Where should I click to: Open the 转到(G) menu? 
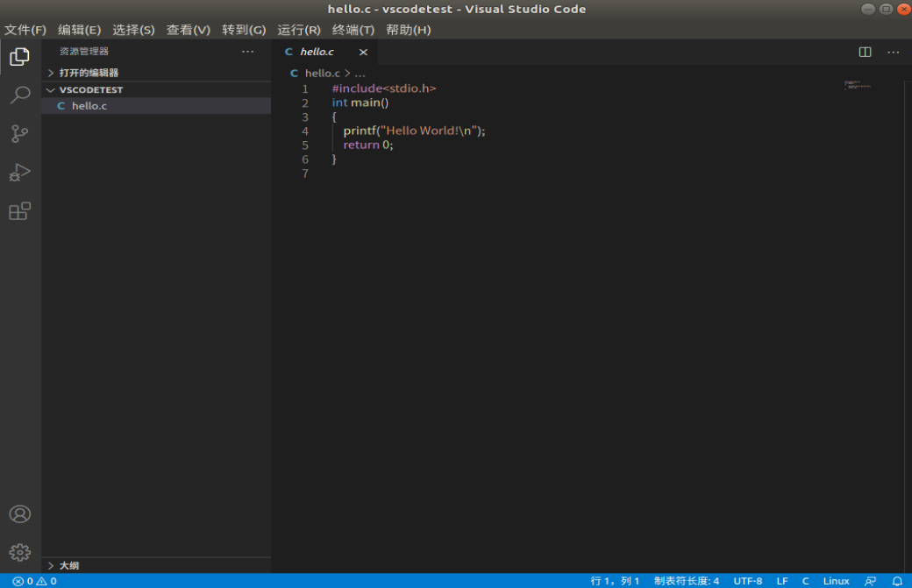(244, 30)
